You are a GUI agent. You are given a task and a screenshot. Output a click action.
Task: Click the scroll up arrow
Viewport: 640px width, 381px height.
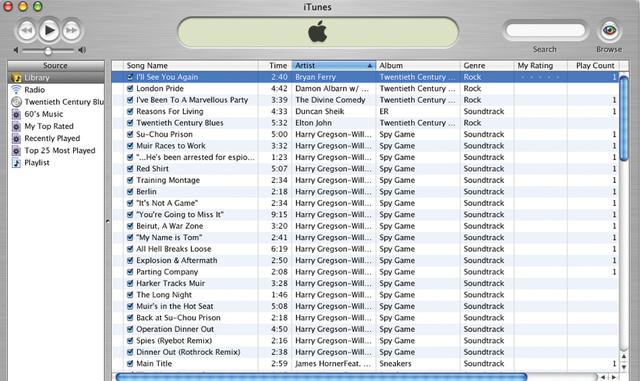coord(624,356)
